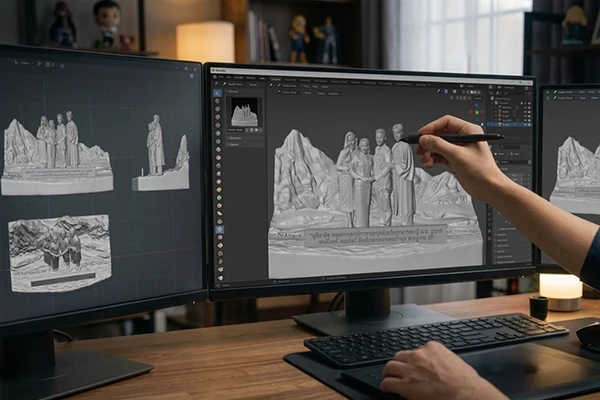Click right red X axis dot on gizmo
This screenshot has width=600, height=400.
click(x=482, y=112)
